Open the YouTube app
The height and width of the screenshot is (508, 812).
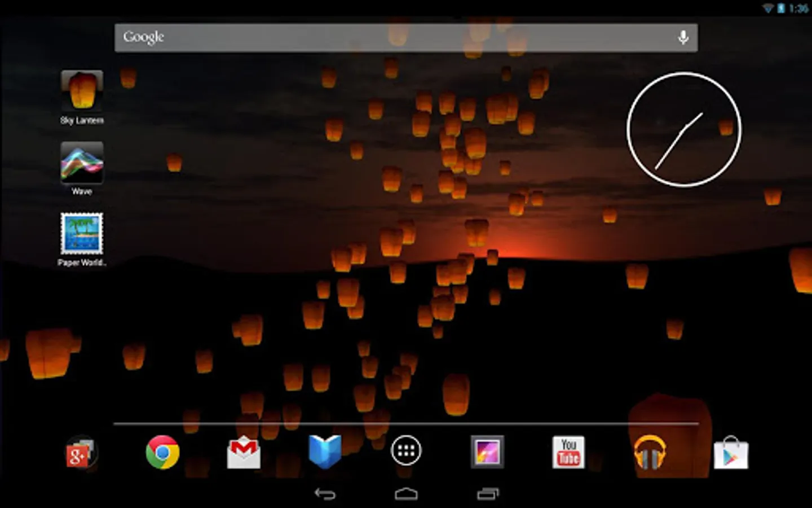568,452
